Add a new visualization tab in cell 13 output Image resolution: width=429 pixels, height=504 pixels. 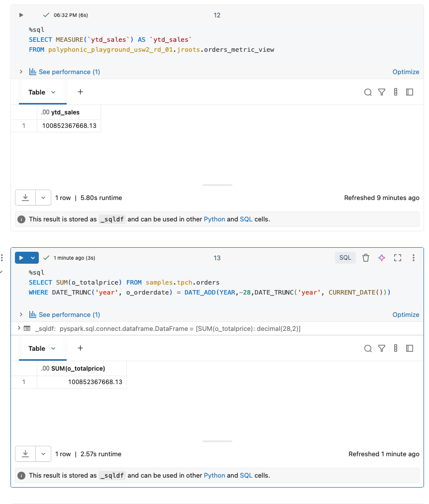80,348
